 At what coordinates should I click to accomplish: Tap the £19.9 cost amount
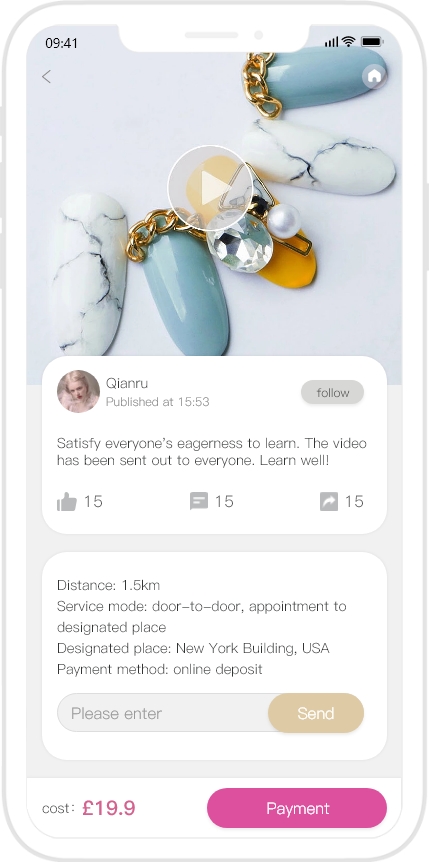point(109,808)
